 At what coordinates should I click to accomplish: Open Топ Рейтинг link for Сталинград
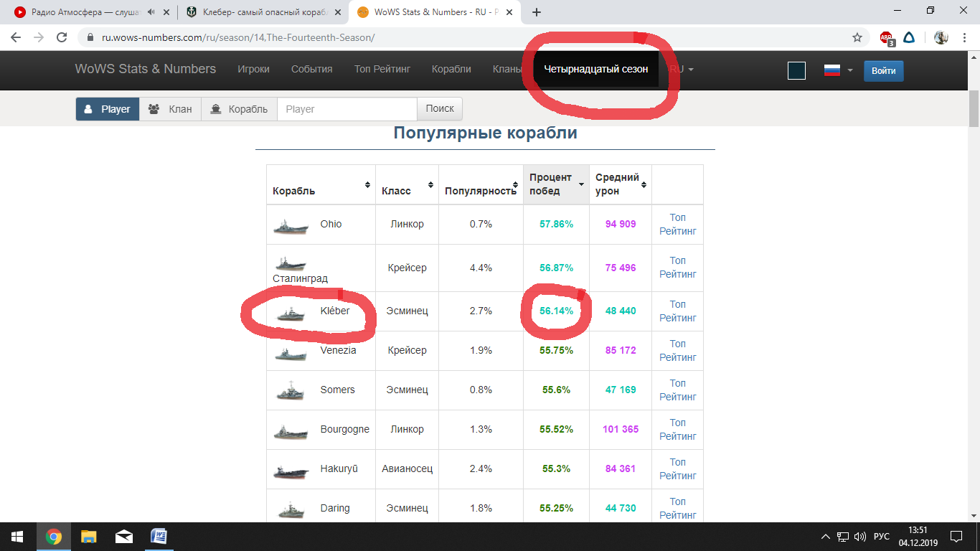point(678,268)
